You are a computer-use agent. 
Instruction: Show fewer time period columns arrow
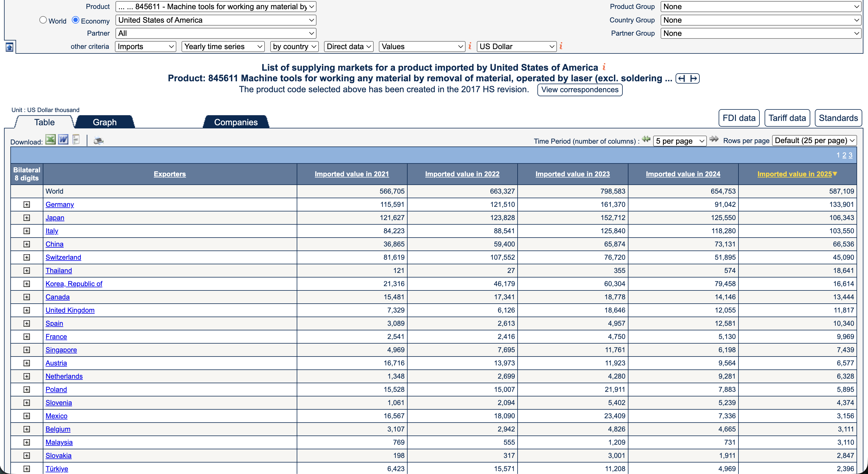click(646, 139)
